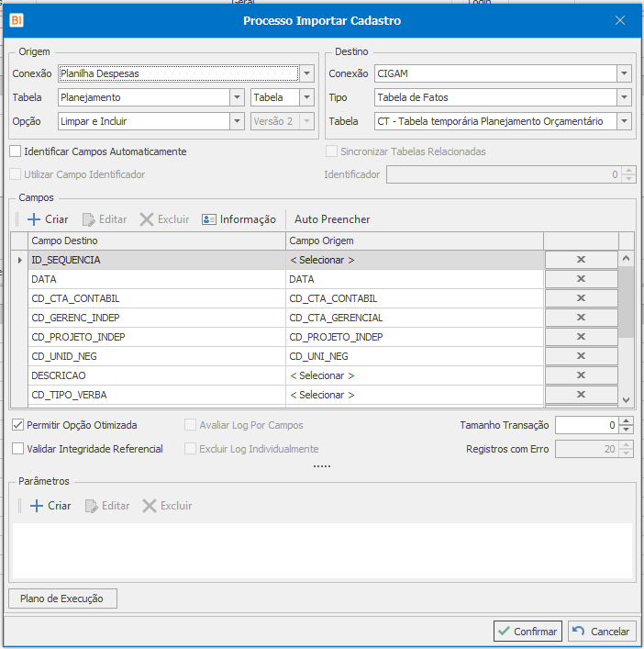The width and height of the screenshot is (644, 649).
Task: Click the Criar plus icon in Campos toolbar
Action: coord(35,219)
